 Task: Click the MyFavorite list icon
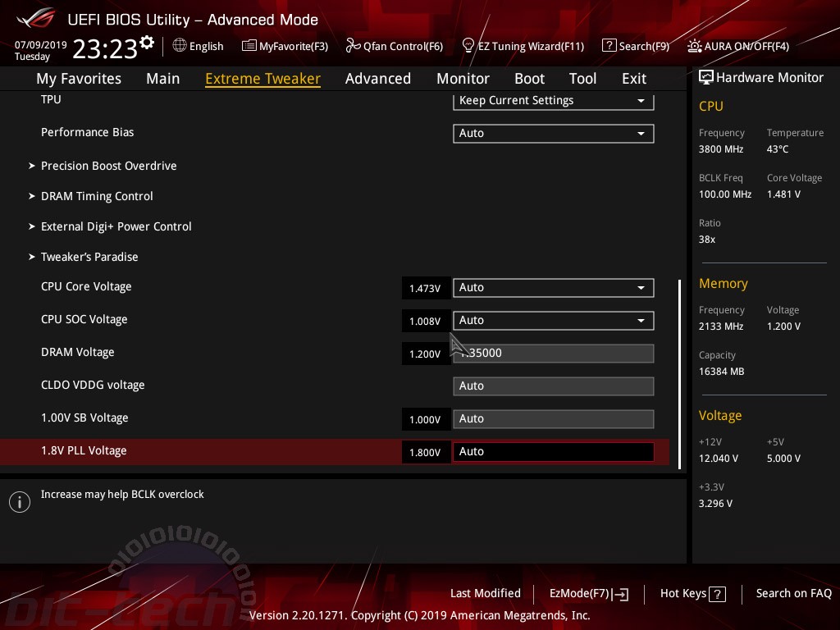click(x=249, y=46)
